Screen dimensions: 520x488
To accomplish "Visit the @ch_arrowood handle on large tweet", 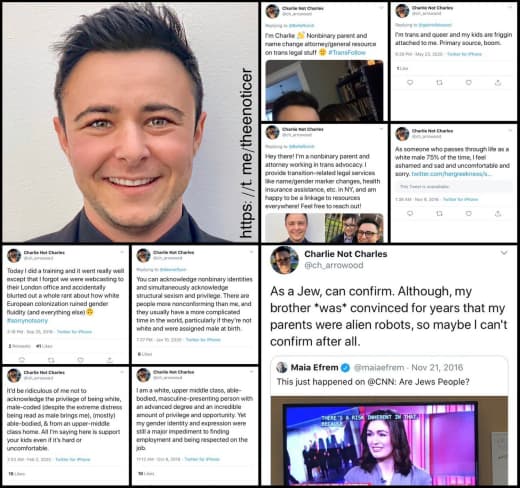I will 334,266.
